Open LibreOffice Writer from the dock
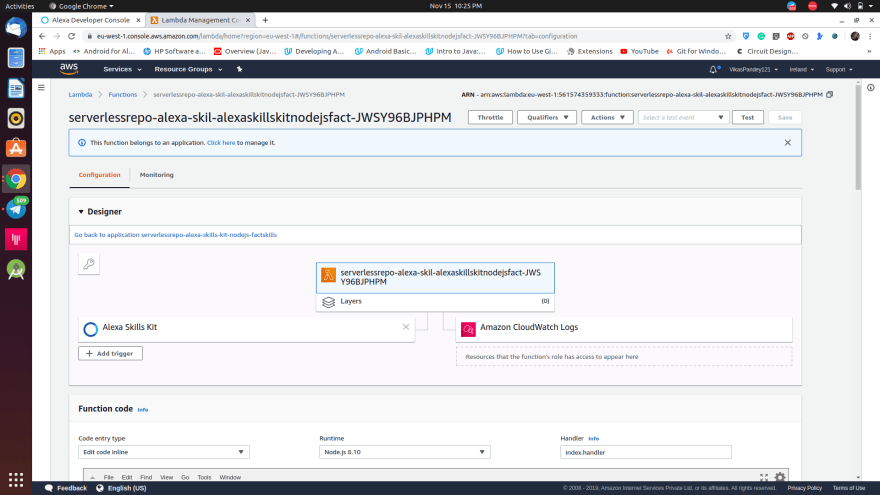Image resolution: width=880 pixels, height=495 pixels. [16, 88]
